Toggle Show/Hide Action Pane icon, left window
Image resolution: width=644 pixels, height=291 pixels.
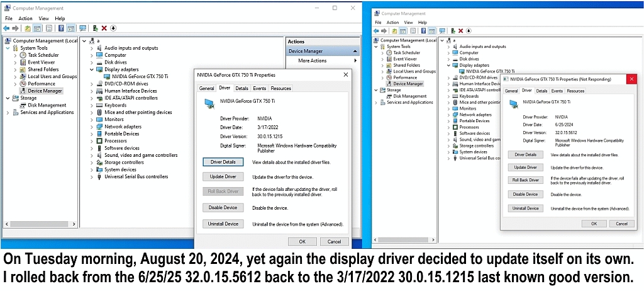70,28
